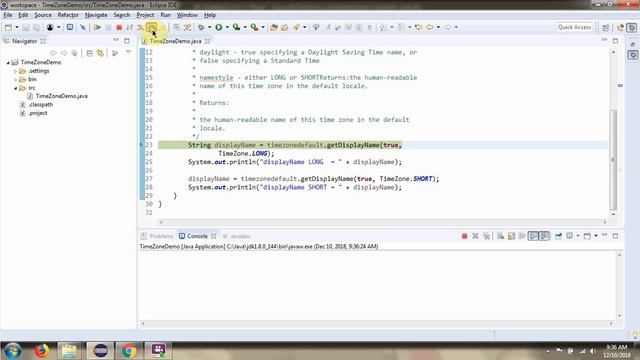Screen dimensions: 640x360
Task: Open the Run configurations dropdown arrow
Action: pyautogui.click(x=227, y=27)
